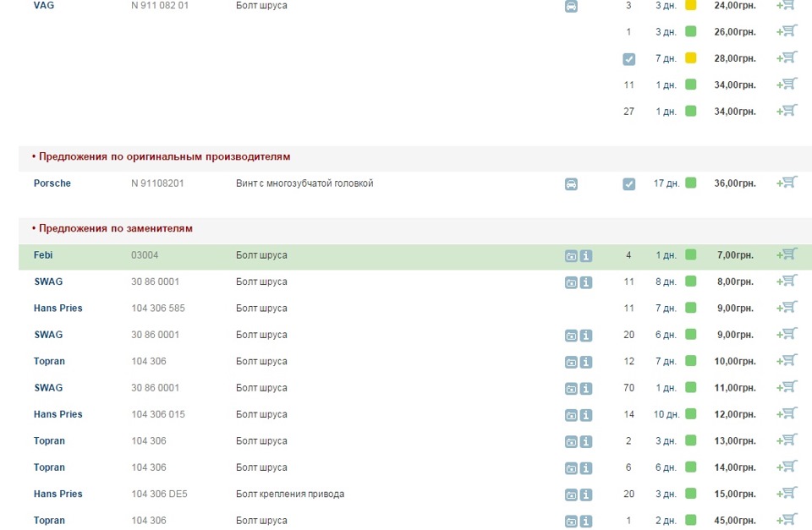Add Febi 03004 to cart
Viewport: 812px width, 530px height.
(x=787, y=254)
